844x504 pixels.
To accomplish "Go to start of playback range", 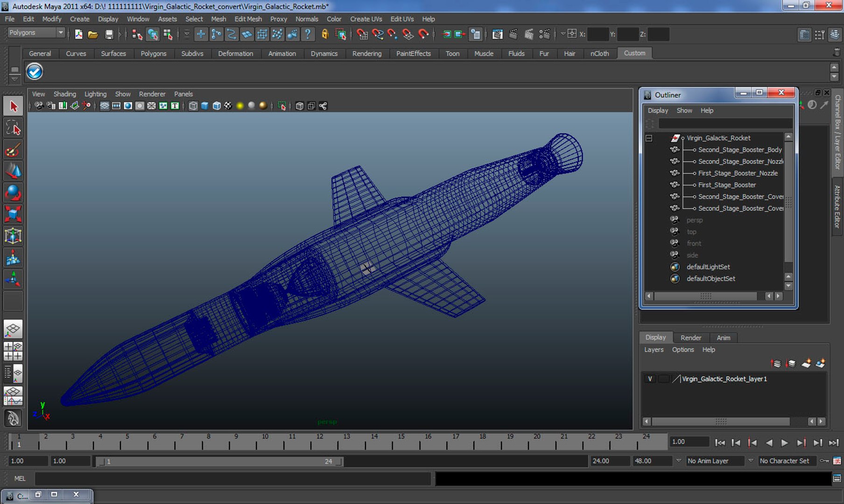I will pyautogui.click(x=720, y=442).
